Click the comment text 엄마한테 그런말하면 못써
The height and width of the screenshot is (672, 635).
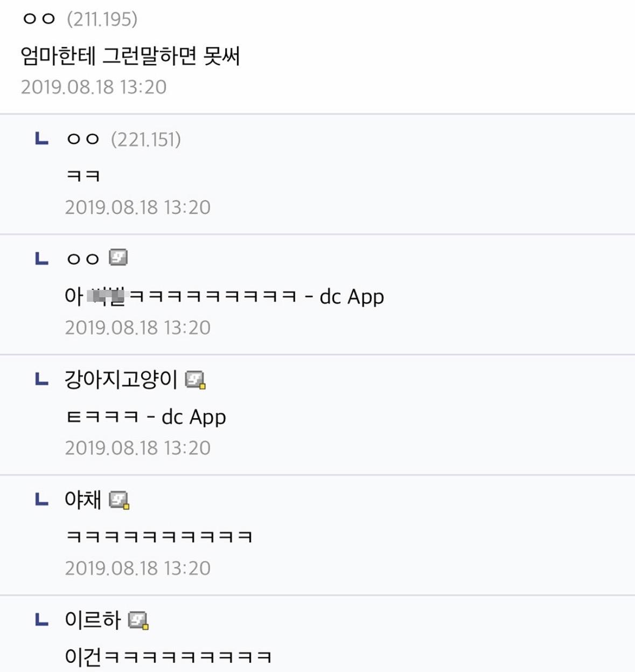pos(130,56)
